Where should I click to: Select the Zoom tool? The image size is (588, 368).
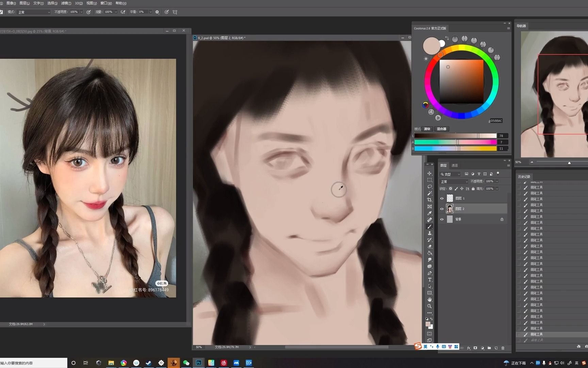(429, 306)
